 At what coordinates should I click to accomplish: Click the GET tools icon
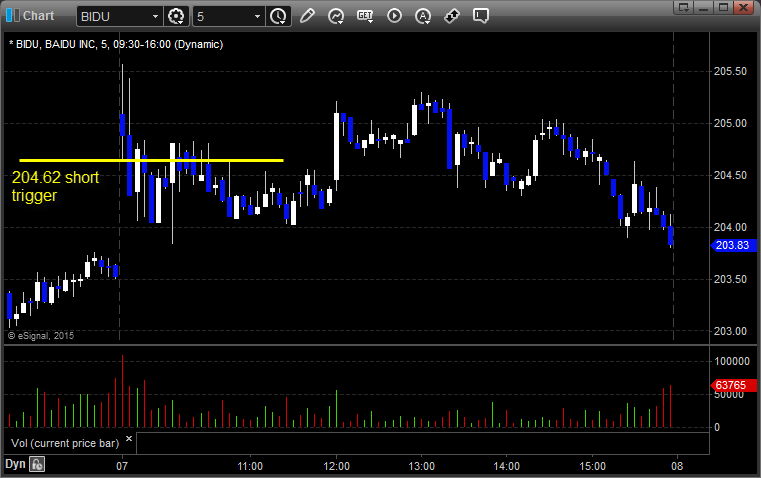pyautogui.click(x=365, y=16)
